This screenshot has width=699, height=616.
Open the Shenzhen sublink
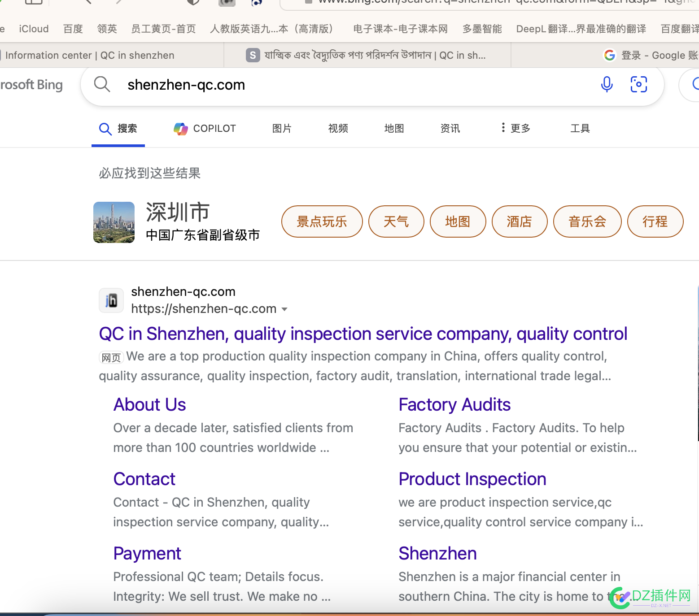pos(437,554)
